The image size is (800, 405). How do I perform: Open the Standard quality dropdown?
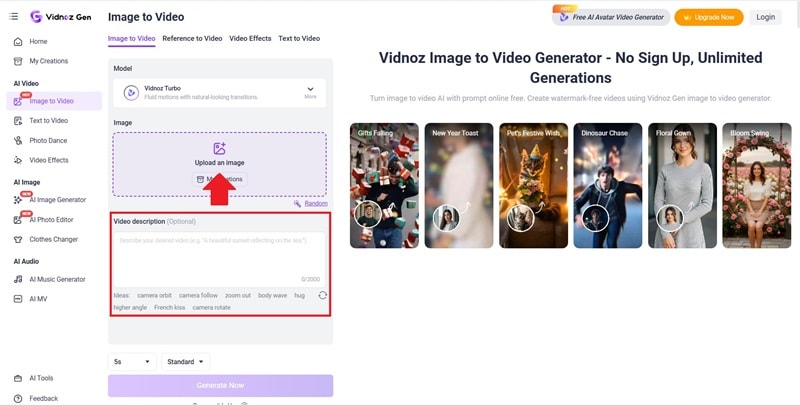point(185,362)
